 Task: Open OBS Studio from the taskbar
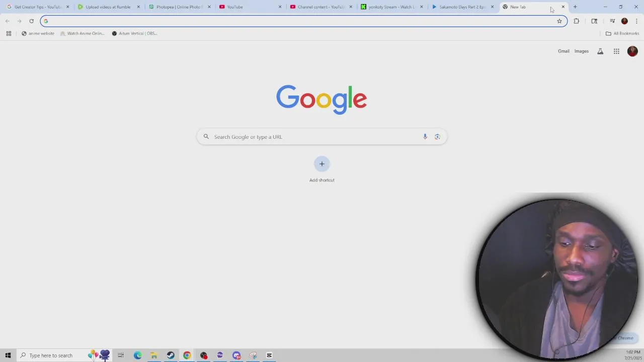[204, 355]
